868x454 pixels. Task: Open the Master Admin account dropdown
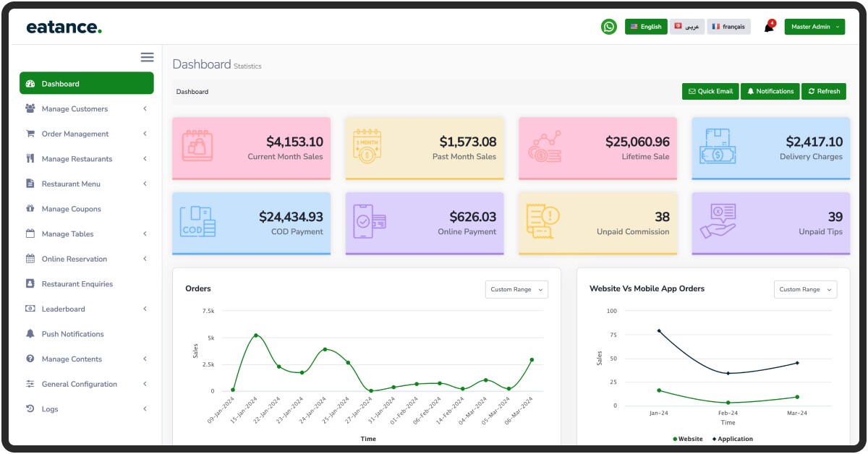click(x=814, y=26)
